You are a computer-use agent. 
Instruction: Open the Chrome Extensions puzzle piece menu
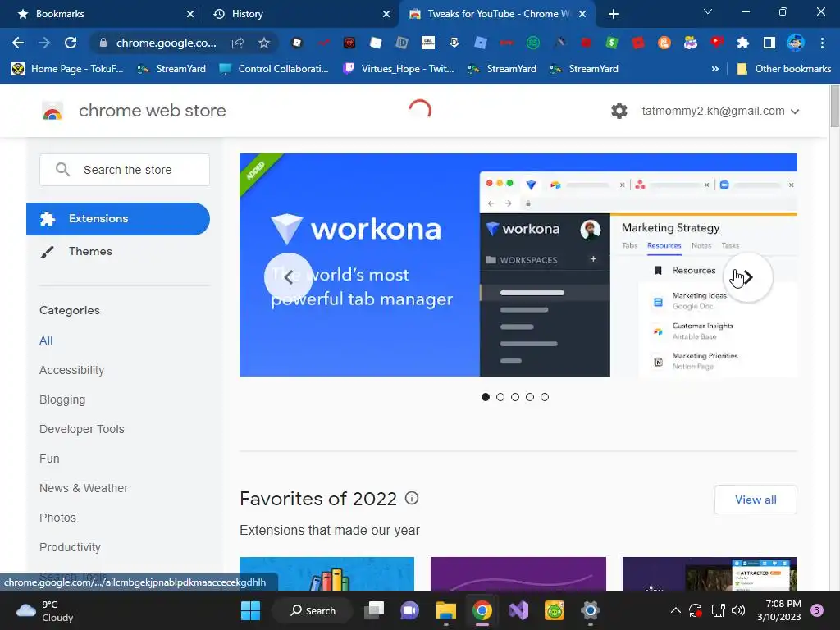pos(743,43)
